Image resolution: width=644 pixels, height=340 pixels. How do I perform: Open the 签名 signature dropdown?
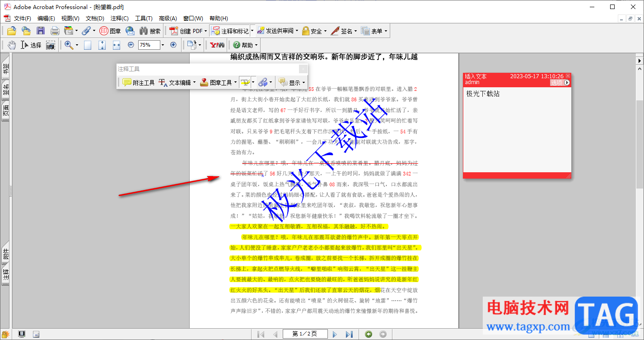[344, 31]
